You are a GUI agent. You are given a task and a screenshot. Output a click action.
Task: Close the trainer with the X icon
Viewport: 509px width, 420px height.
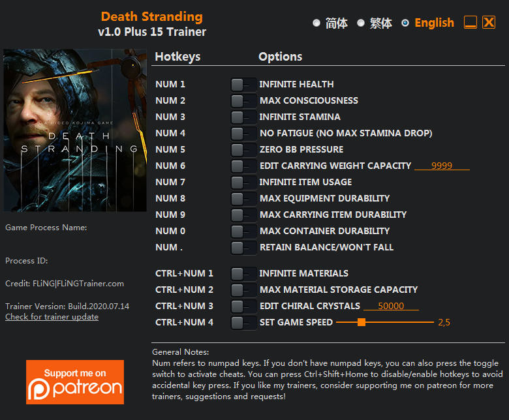tap(489, 23)
